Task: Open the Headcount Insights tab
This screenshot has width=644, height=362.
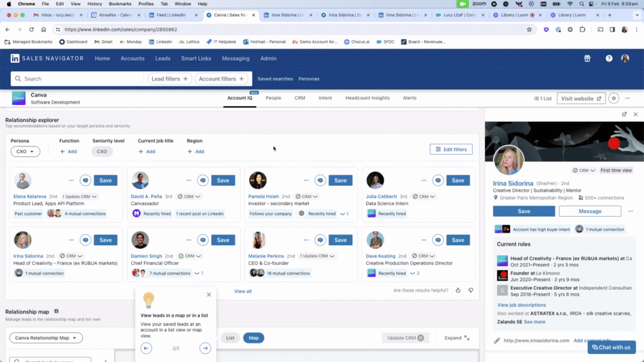Action: pyautogui.click(x=367, y=98)
